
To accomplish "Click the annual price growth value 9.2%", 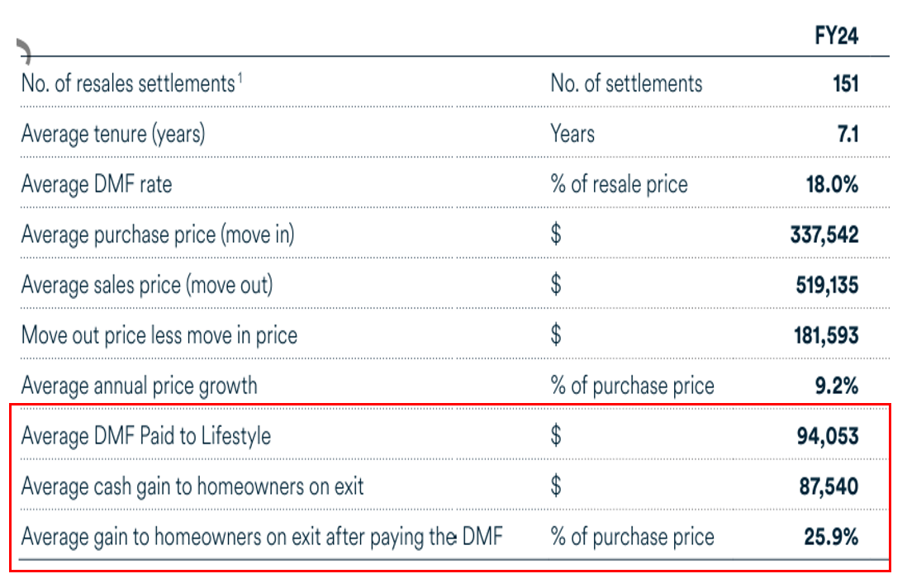I will point(836,386).
